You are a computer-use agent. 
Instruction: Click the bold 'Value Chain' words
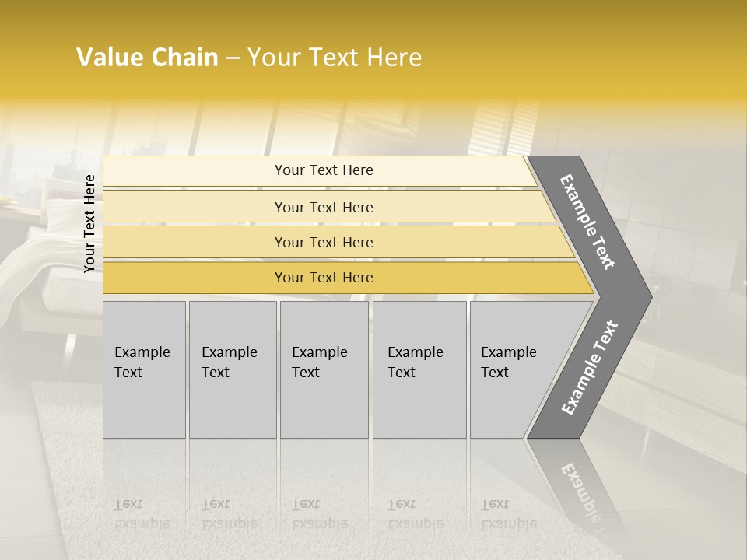tap(147, 58)
